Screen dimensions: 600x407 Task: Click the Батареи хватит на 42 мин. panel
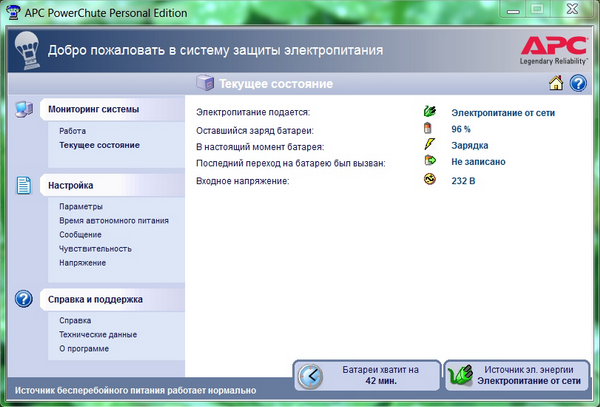coord(367,375)
